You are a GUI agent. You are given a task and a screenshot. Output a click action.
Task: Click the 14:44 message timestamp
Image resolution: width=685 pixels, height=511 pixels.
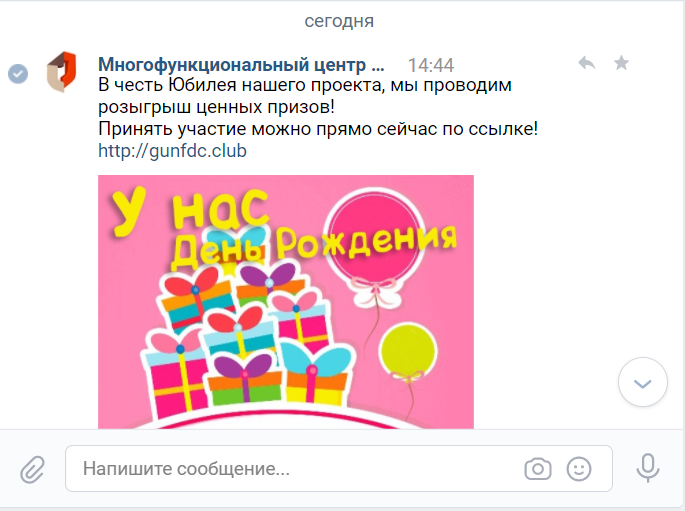click(x=431, y=66)
